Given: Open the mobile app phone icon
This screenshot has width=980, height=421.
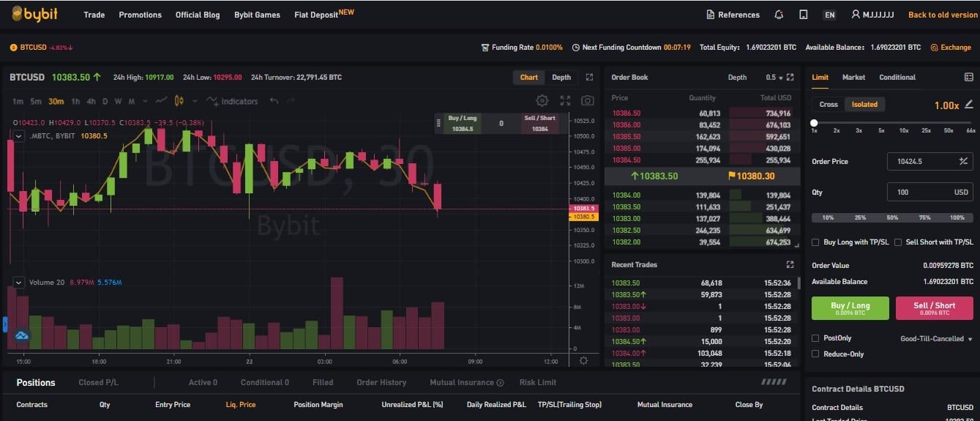Looking at the screenshot, I should pos(803,15).
